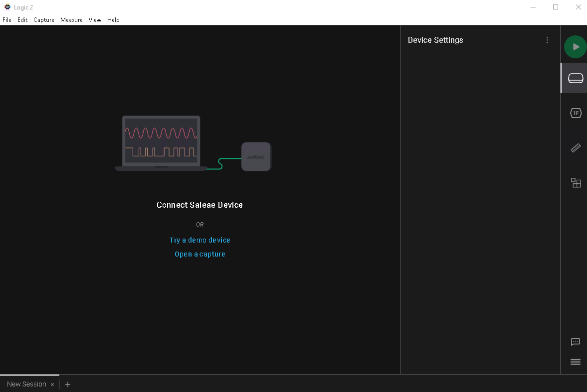
Task: Open the Measurements ruler icon panel
Action: click(576, 148)
